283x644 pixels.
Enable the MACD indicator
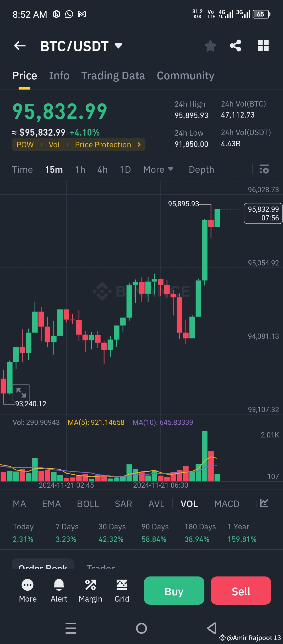[x=227, y=503]
